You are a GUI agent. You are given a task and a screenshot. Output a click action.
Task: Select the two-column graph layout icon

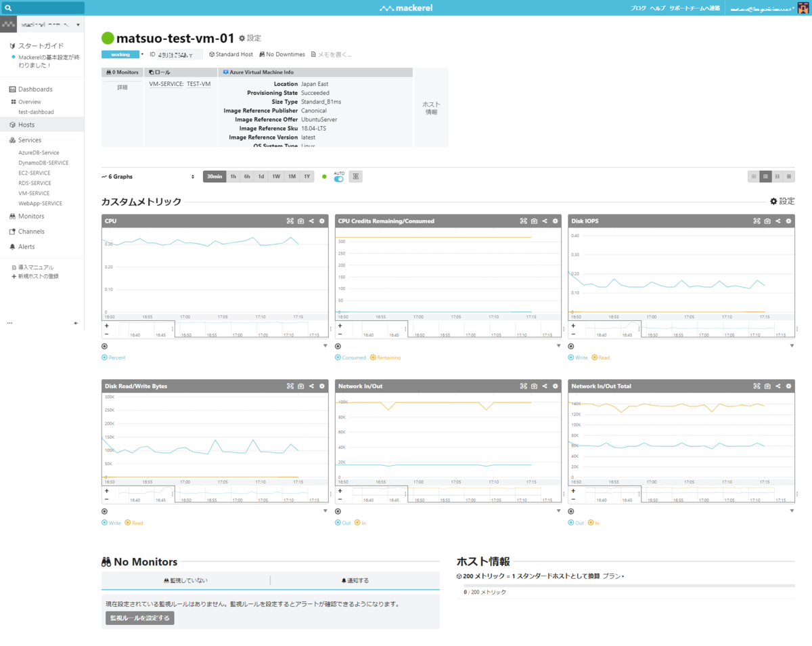pos(777,177)
